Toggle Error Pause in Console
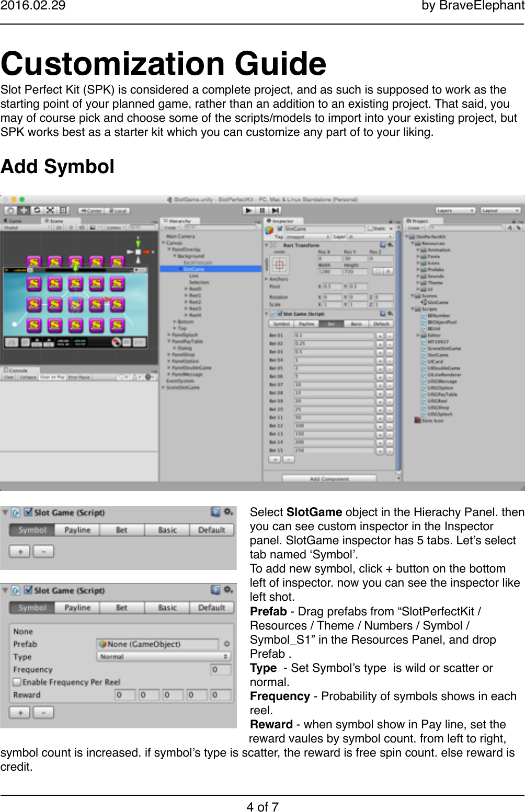Image resolution: width=525 pixels, height=812 pixels. [79, 377]
